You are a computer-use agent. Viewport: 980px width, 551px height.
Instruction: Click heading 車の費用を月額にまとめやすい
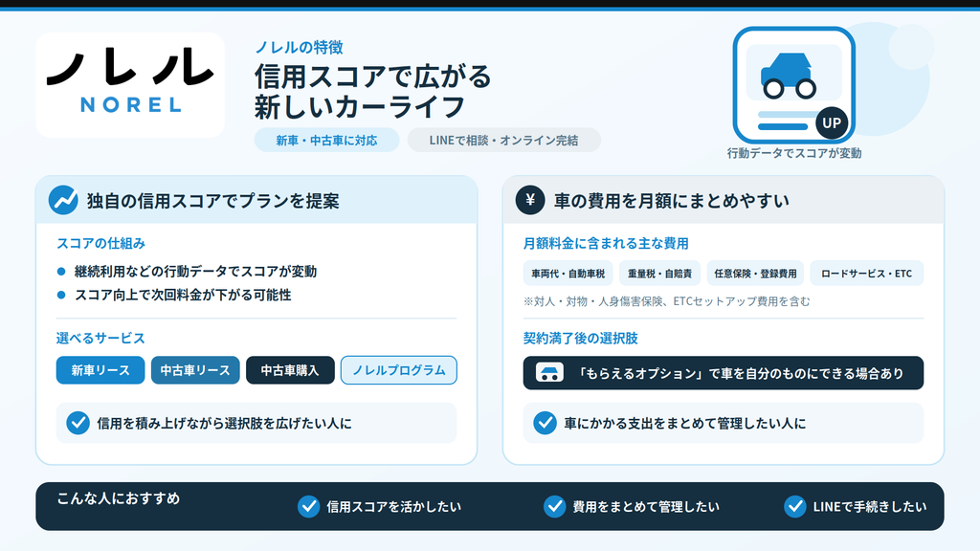point(672,201)
